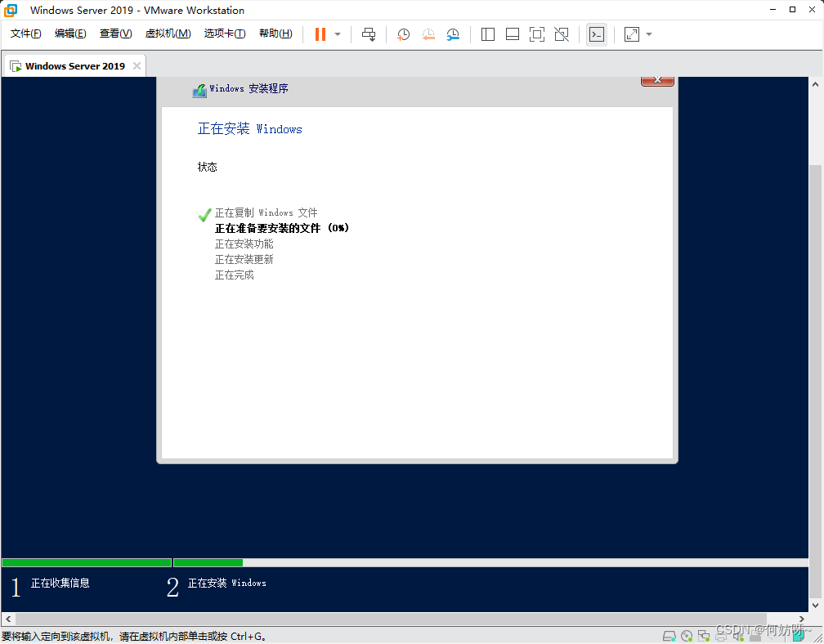Image resolution: width=824 pixels, height=644 pixels.
Task: Open the power options dropdown arrow
Action: 338,34
